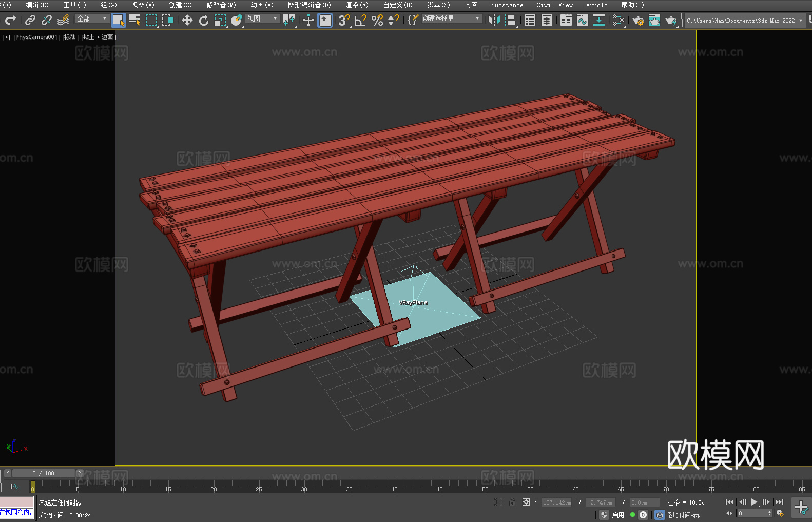Screen dimensions: 812x522
Task: Toggle the Angle Snap button
Action: click(361, 20)
